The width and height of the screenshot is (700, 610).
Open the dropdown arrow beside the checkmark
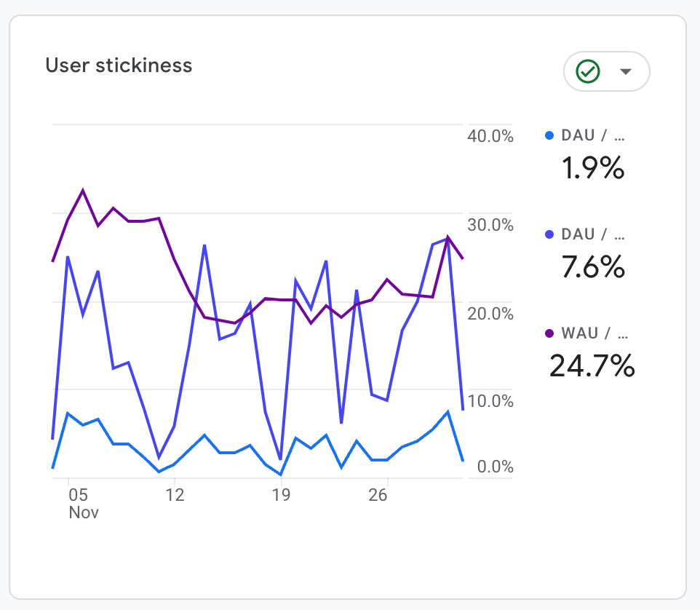(x=625, y=71)
